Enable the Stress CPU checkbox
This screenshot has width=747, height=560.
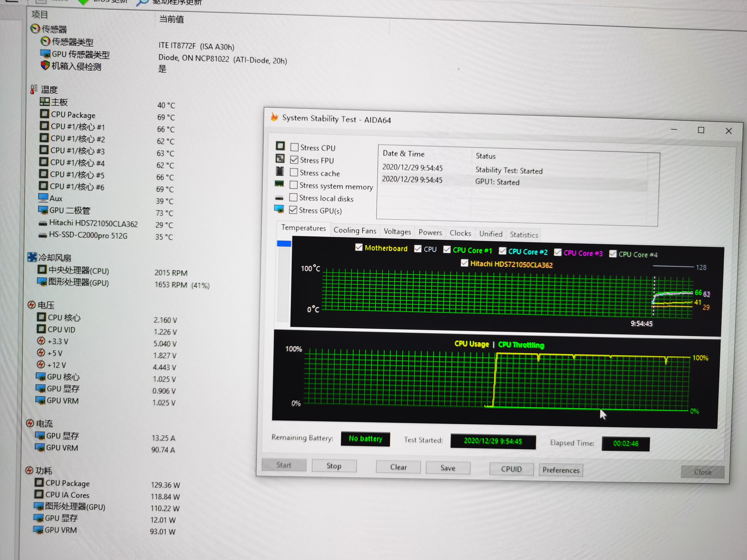(294, 147)
